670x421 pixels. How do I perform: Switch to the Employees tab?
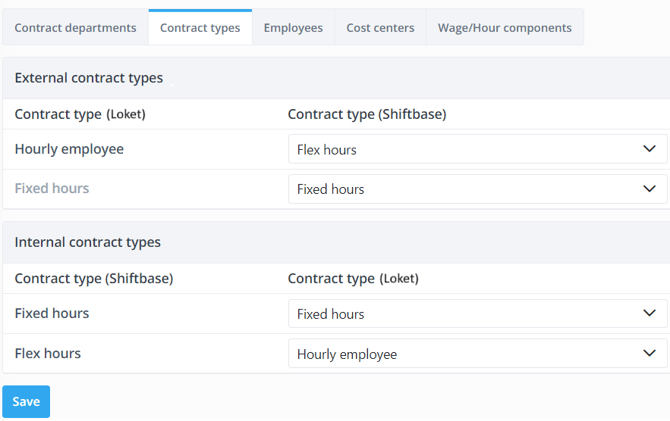click(293, 28)
